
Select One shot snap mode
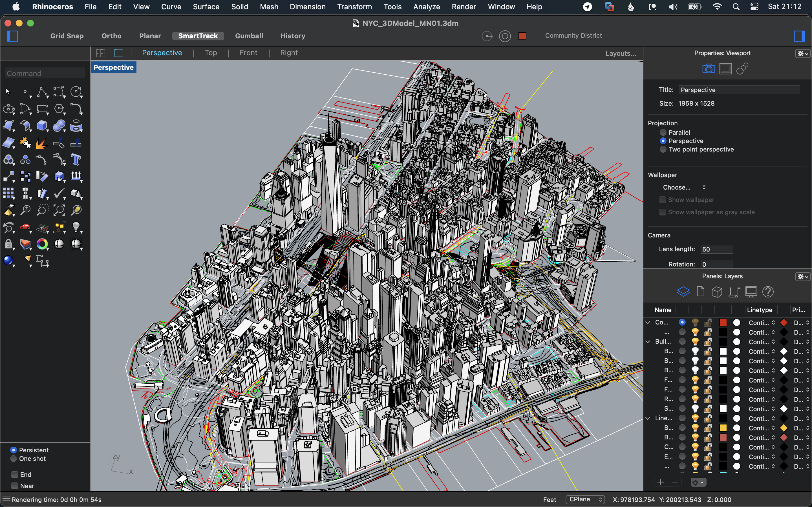pyautogui.click(x=14, y=458)
